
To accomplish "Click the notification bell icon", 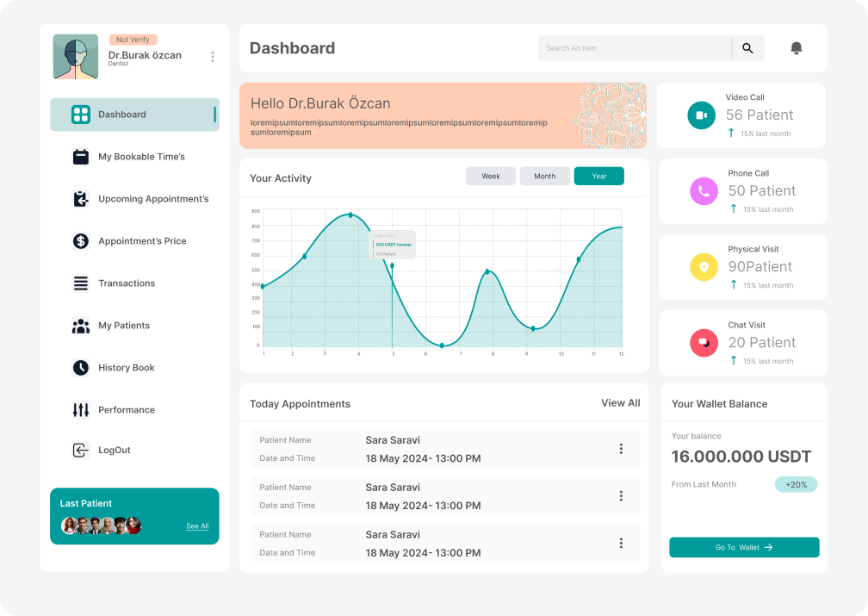I will pyautogui.click(x=796, y=48).
